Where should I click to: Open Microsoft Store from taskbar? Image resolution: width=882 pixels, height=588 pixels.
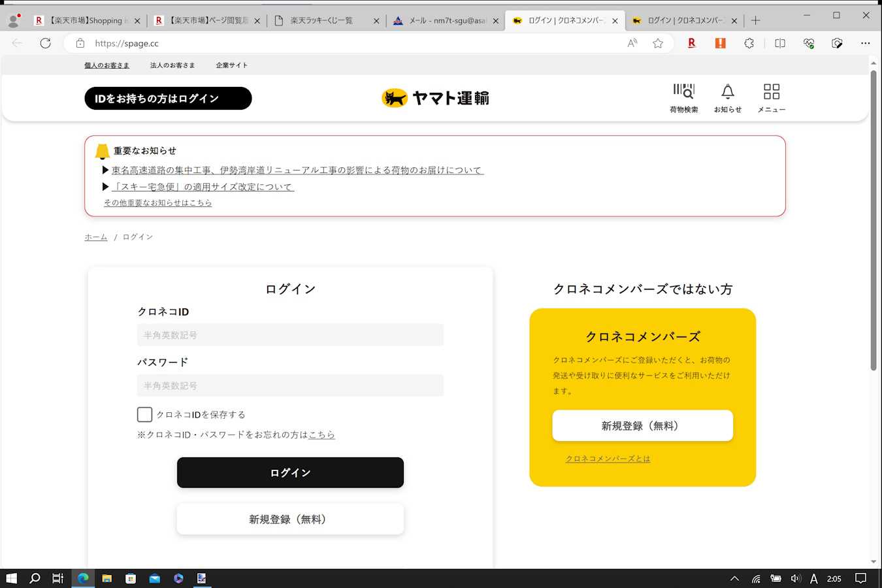coord(131,578)
